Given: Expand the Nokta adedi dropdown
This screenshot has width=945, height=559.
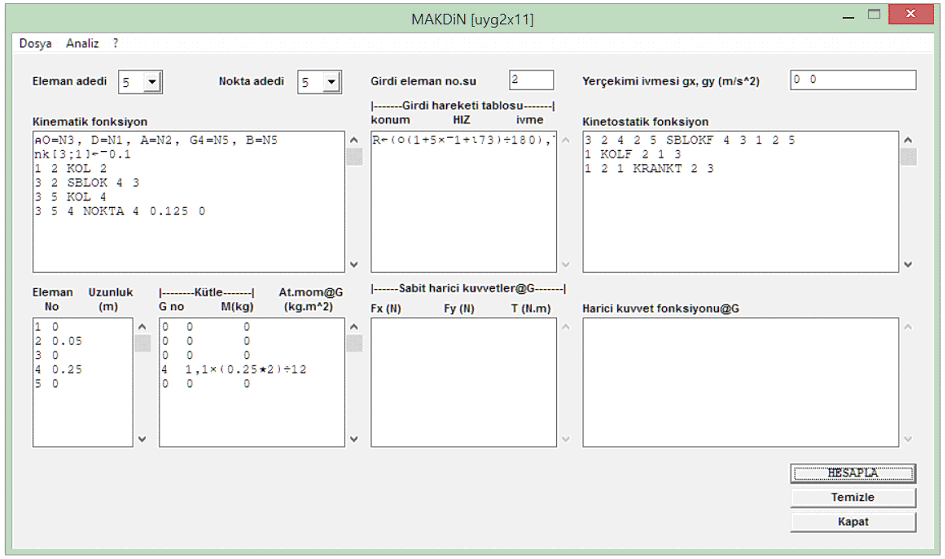Looking at the screenshot, I should [331, 83].
